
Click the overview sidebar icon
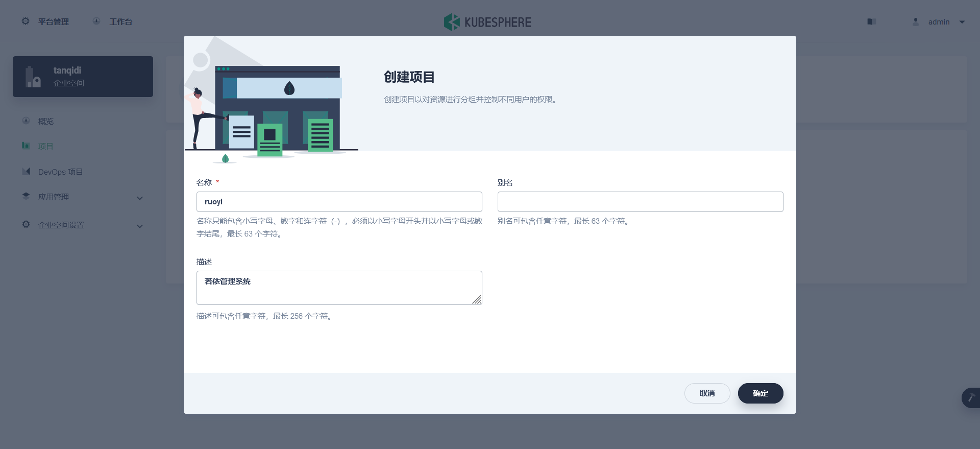click(x=26, y=121)
